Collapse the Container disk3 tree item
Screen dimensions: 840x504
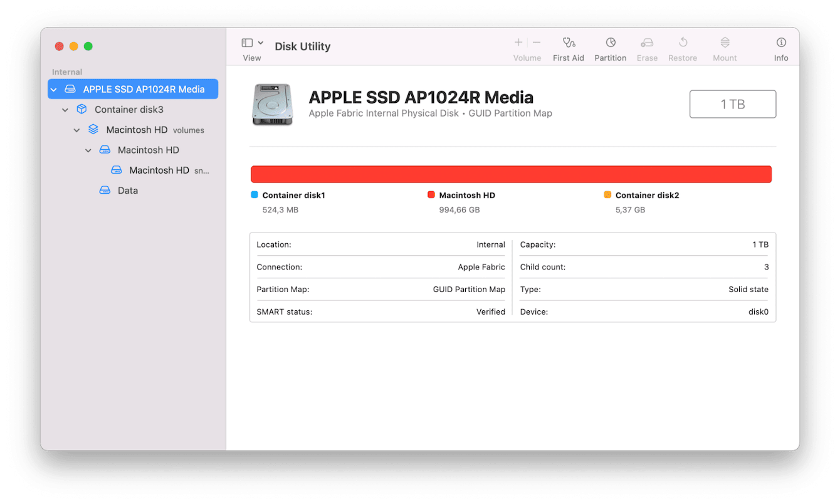pos(65,109)
